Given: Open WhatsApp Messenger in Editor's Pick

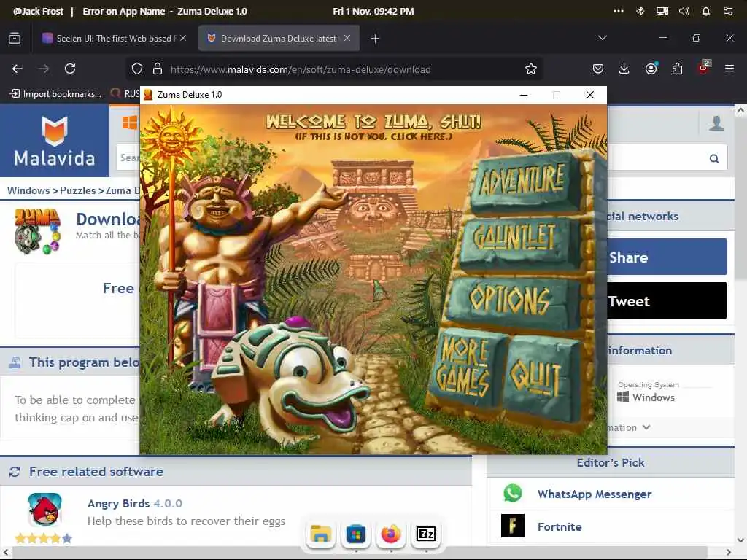Looking at the screenshot, I should point(594,494).
